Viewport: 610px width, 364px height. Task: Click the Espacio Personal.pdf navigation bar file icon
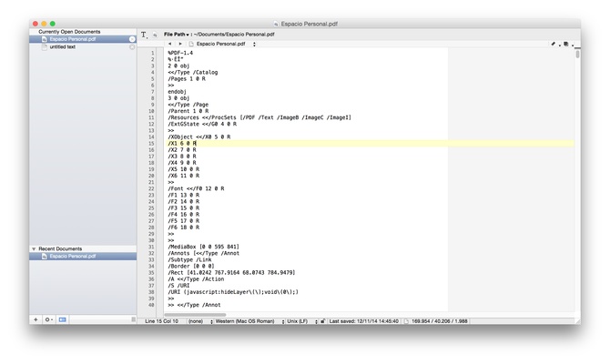point(191,44)
